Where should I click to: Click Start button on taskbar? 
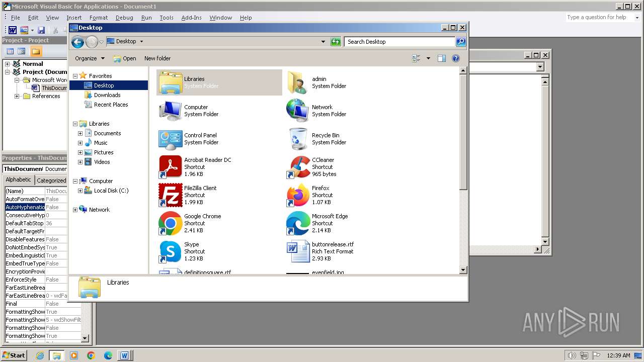pyautogui.click(x=14, y=355)
